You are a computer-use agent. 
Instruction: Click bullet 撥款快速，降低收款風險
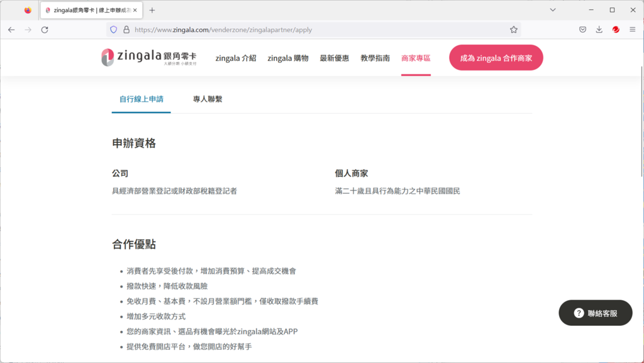(x=167, y=286)
